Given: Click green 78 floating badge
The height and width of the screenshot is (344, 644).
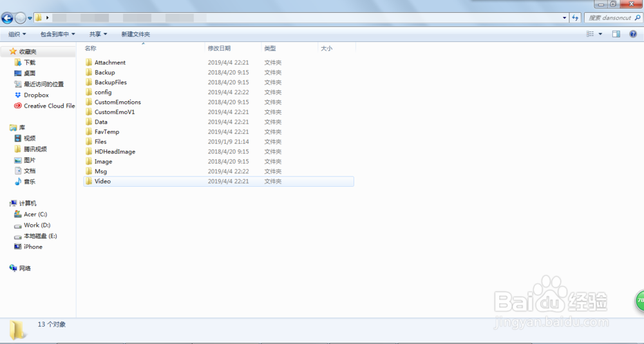Looking at the screenshot, I should click(x=639, y=300).
